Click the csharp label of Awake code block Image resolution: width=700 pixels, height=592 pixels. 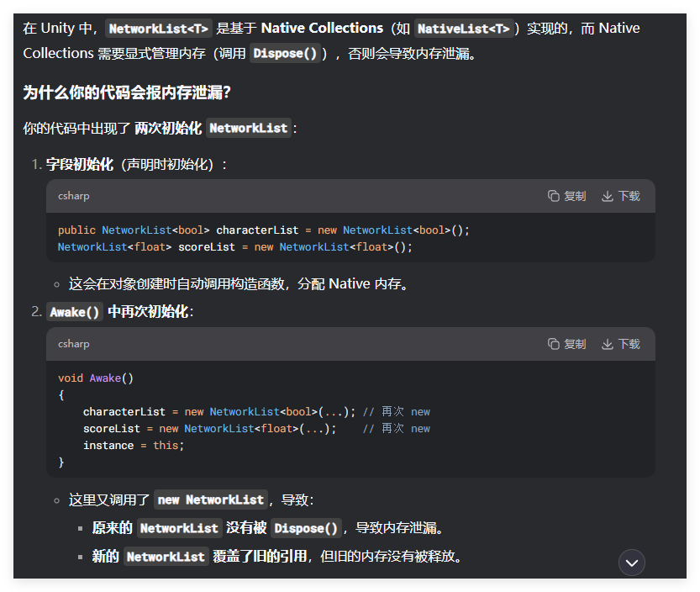click(x=74, y=344)
